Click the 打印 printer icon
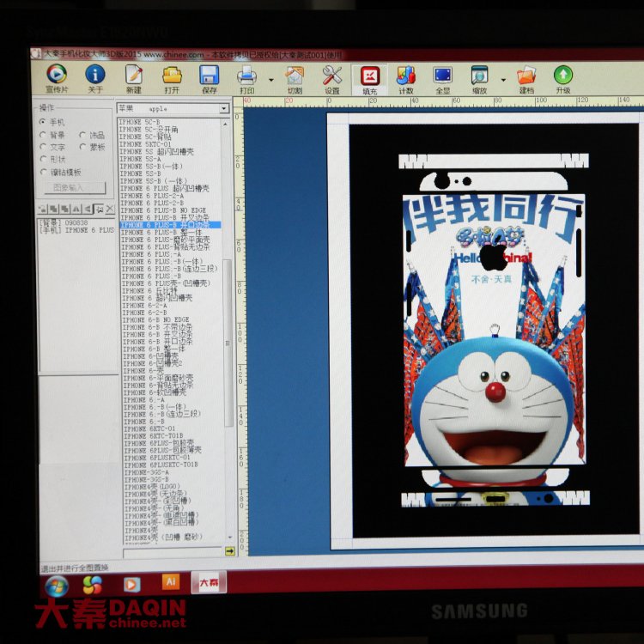644x644 pixels. pyautogui.click(x=247, y=76)
